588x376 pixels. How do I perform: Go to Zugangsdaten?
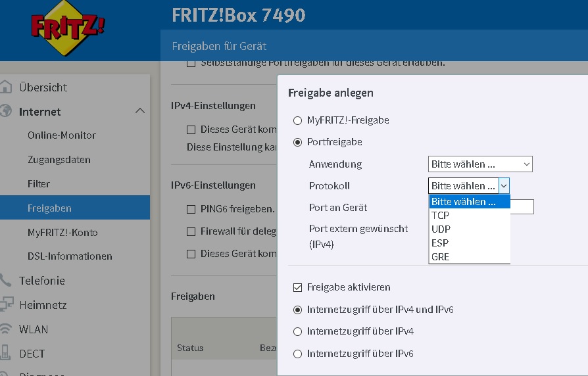coord(59,160)
